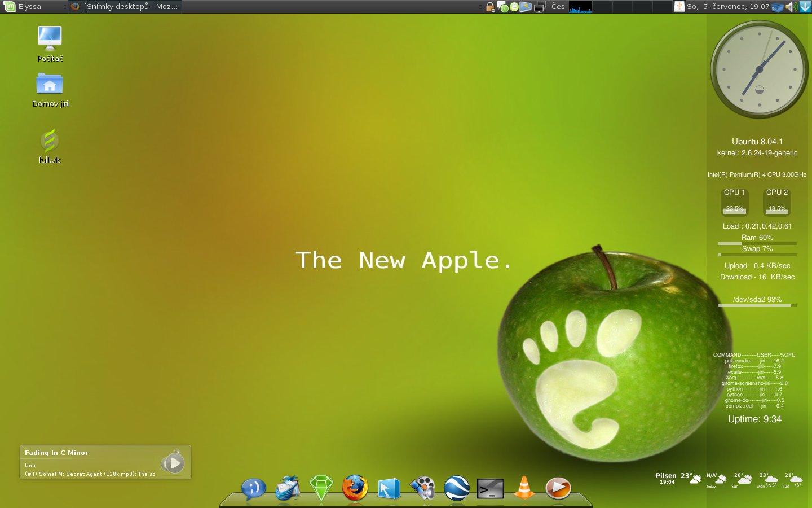Launch the terminal from the dock
Viewport: 812px width, 508px height.
click(x=491, y=489)
